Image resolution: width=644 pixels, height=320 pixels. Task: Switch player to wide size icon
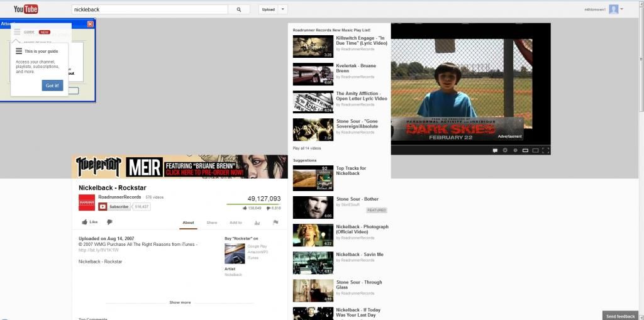coord(525,151)
